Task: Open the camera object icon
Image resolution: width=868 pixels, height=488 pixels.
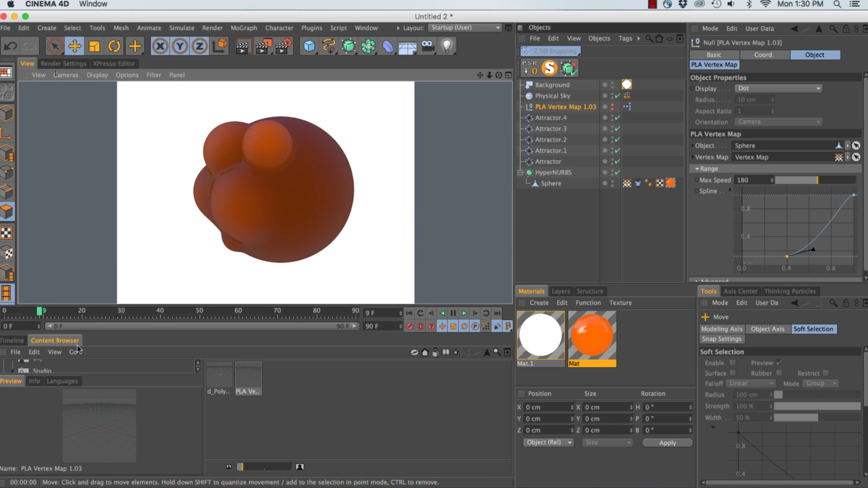Action: coord(428,46)
